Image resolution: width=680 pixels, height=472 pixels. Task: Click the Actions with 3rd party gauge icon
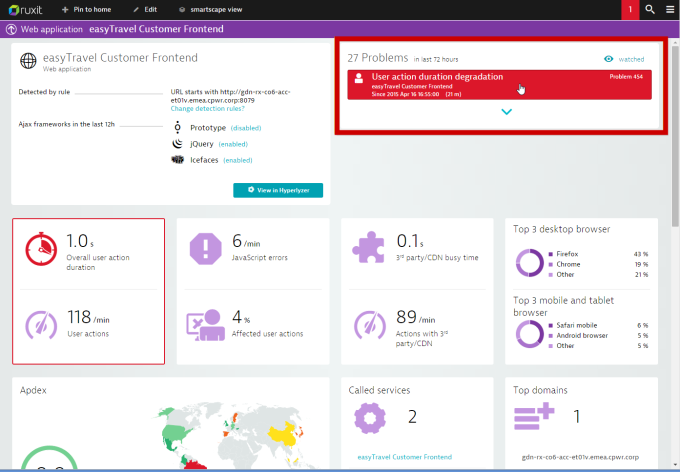tap(370, 325)
